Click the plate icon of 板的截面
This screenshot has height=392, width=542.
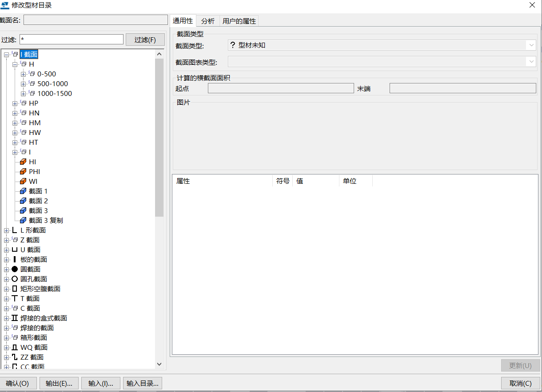coord(15,259)
